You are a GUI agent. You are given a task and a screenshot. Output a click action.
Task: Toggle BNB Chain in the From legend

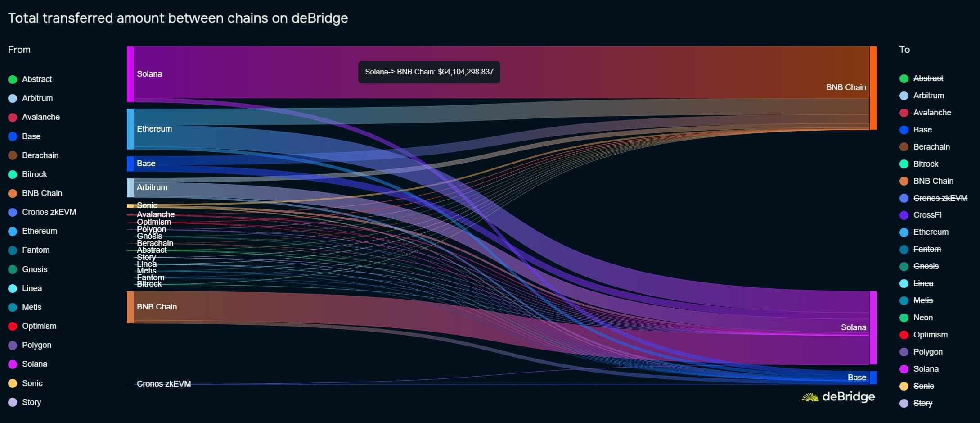pyautogui.click(x=35, y=193)
